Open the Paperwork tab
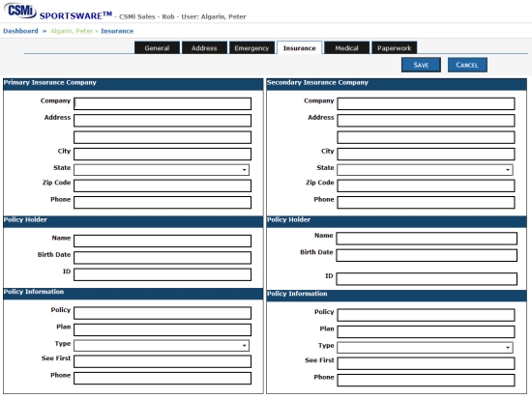Screen dimensions: 532x399 394,47
